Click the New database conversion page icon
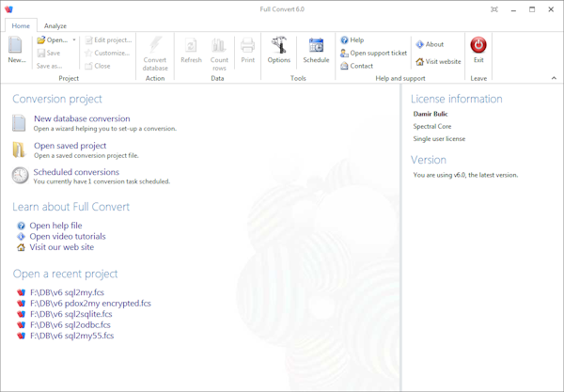 19,123
